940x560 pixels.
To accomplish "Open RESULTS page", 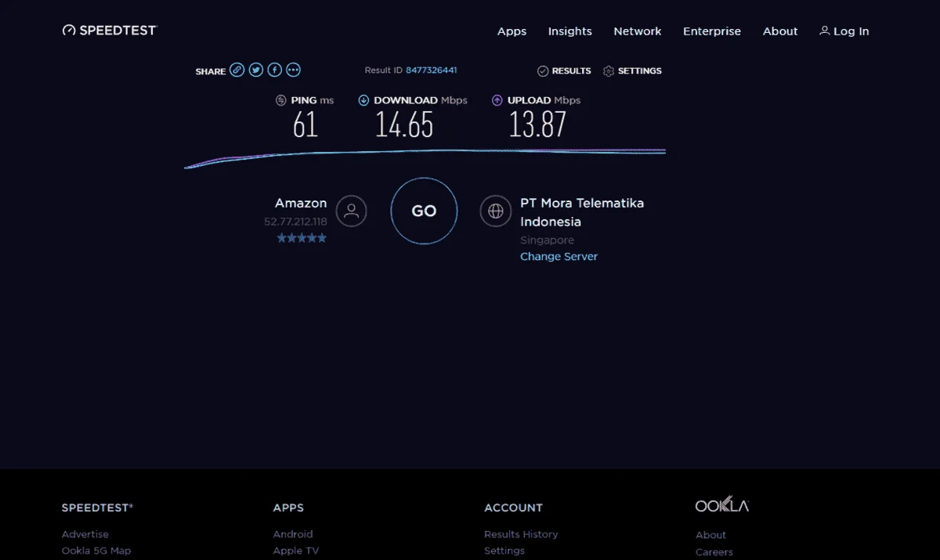I will (x=571, y=71).
